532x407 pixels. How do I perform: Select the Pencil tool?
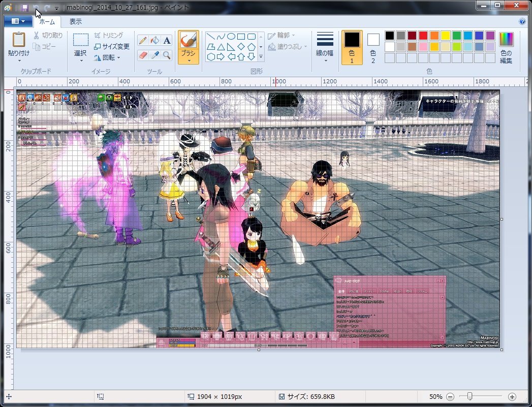[x=143, y=40]
